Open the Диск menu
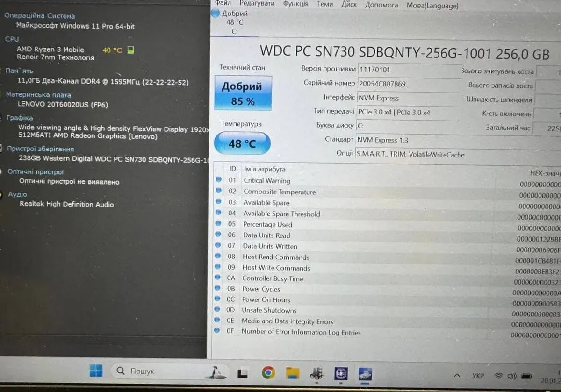561x392 pixels. click(x=349, y=5)
